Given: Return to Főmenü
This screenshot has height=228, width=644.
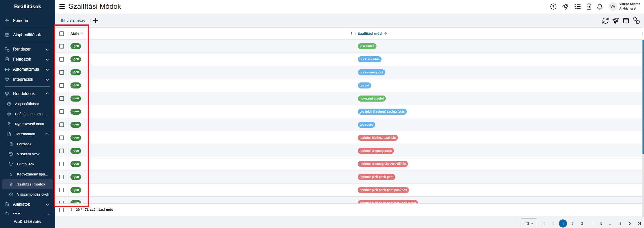Looking at the screenshot, I should (20, 20).
